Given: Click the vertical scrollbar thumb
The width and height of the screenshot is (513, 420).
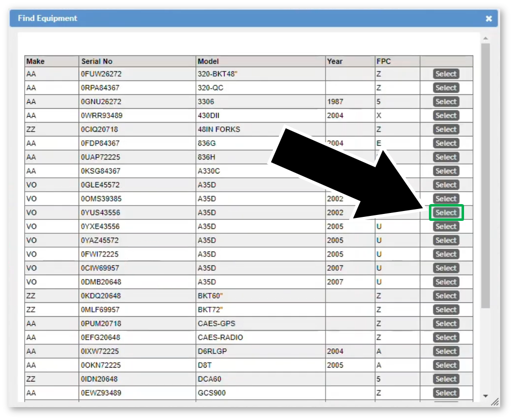Looking at the screenshot, I should tap(485, 175).
